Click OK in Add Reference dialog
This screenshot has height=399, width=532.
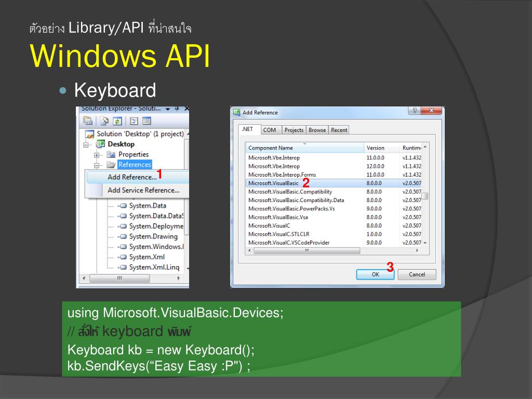[x=375, y=274]
